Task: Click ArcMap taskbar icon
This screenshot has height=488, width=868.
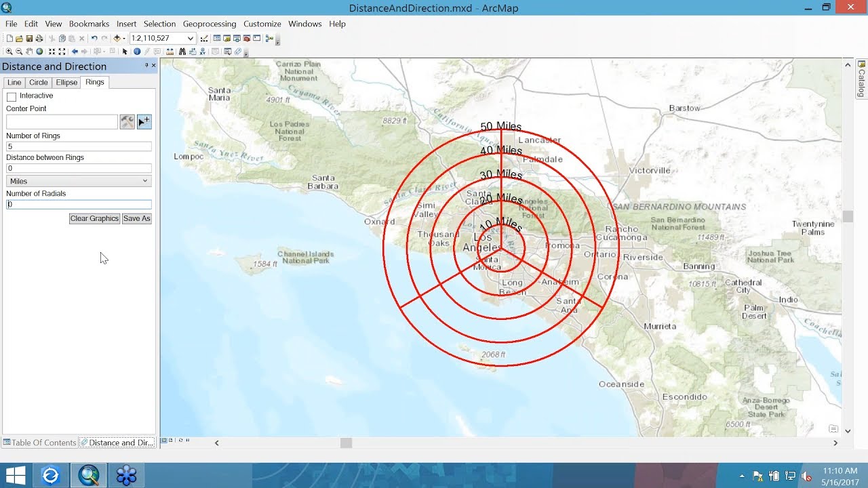Action: coord(89,475)
